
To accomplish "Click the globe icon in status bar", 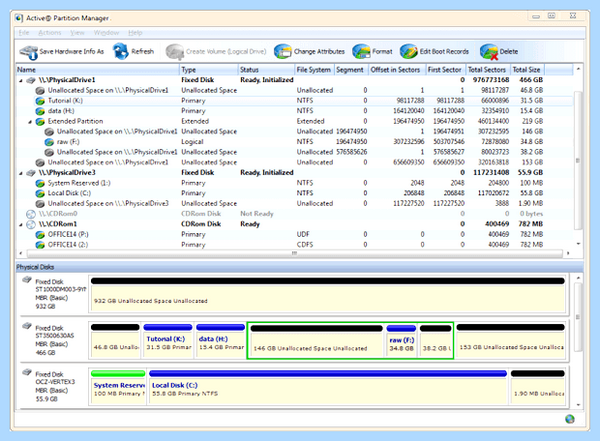I will (x=570, y=419).
